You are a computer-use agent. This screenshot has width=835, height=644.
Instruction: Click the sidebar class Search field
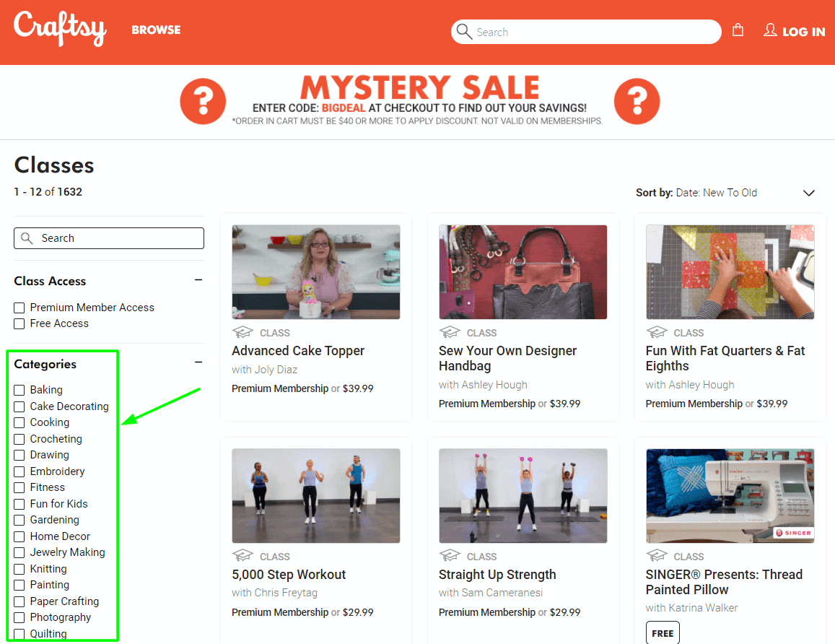[109, 238]
